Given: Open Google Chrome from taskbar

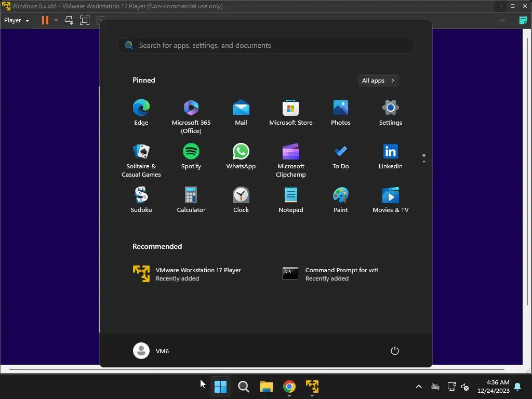Looking at the screenshot, I should 289,387.
